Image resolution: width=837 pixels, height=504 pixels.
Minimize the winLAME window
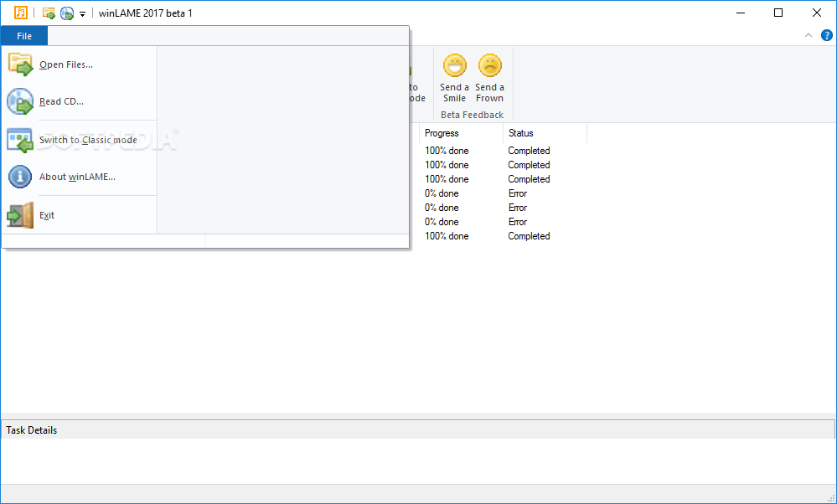[741, 13]
